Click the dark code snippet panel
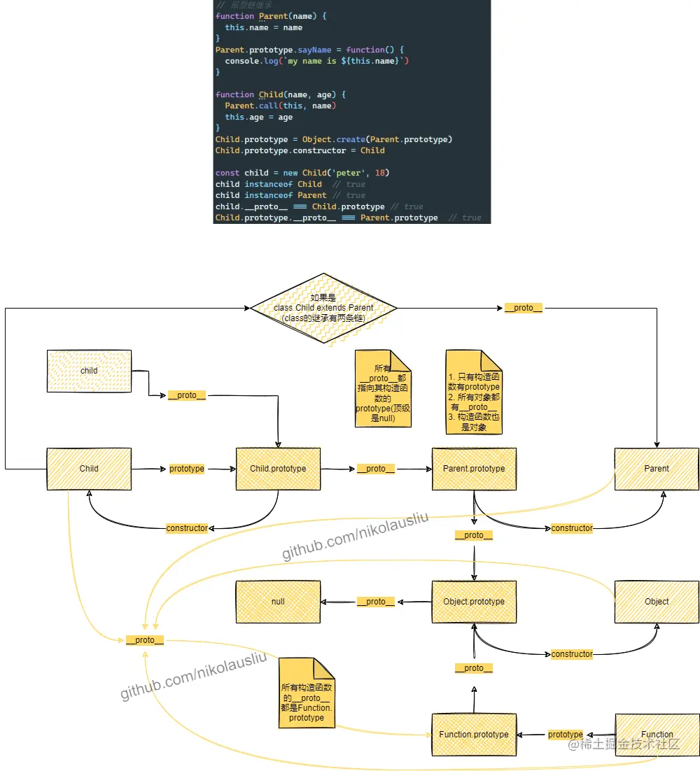The image size is (700, 771). [x=352, y=112]
